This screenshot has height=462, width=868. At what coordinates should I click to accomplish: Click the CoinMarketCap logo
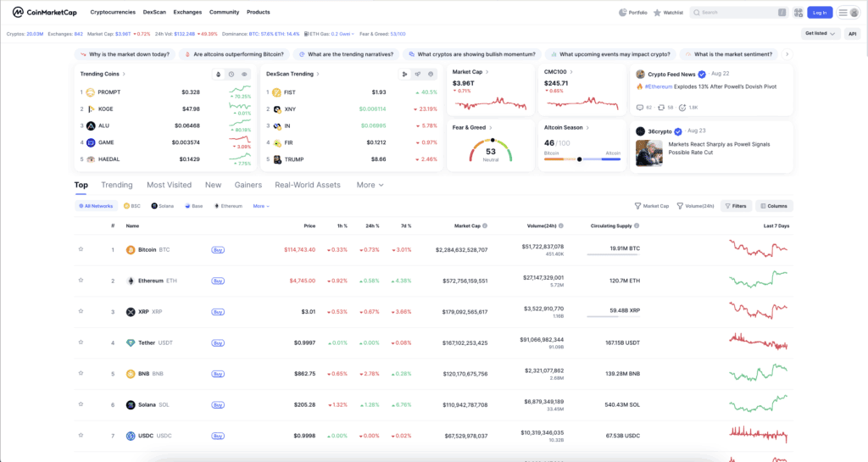point(44,12)
